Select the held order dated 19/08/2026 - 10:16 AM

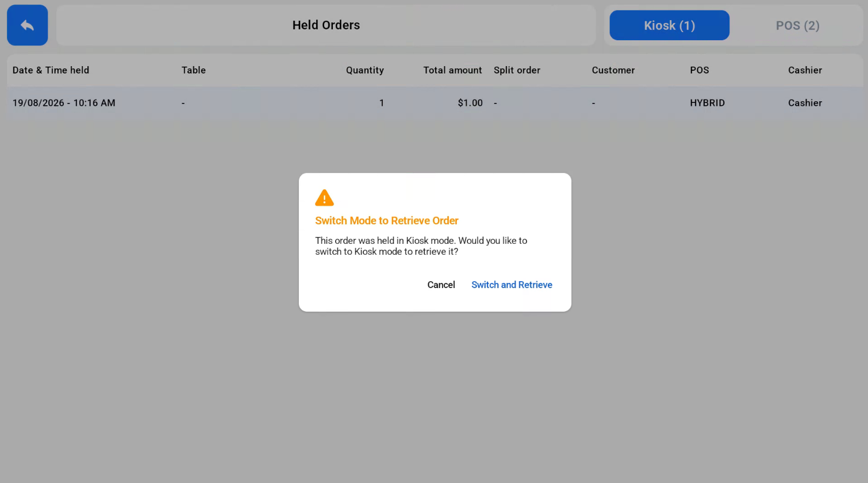(x=435, y=103)
